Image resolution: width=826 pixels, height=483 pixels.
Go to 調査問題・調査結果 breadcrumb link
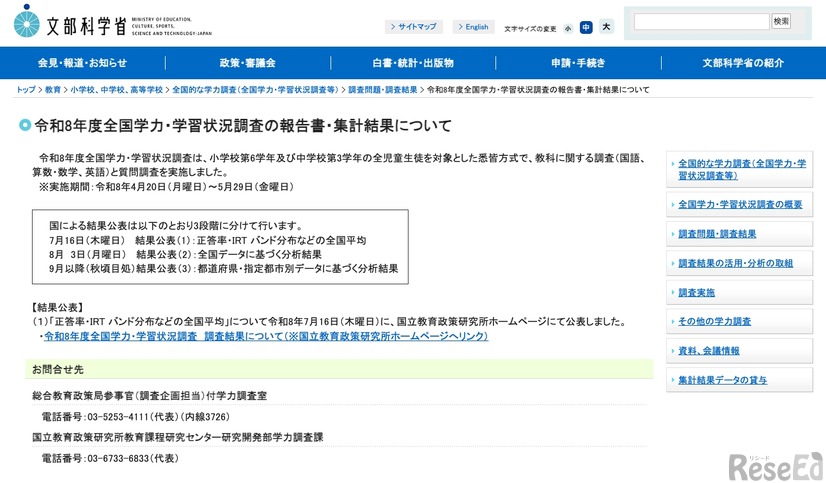coord(382,90)
